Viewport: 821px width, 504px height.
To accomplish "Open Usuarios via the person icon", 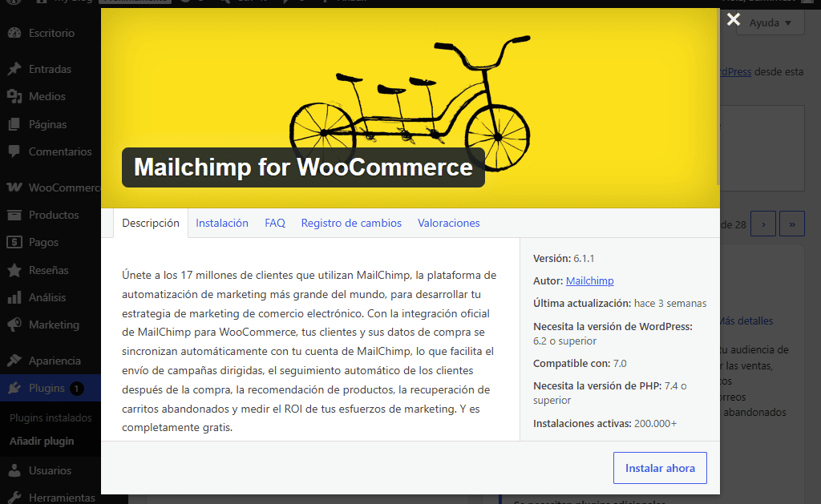I will [x=14, y=470].
